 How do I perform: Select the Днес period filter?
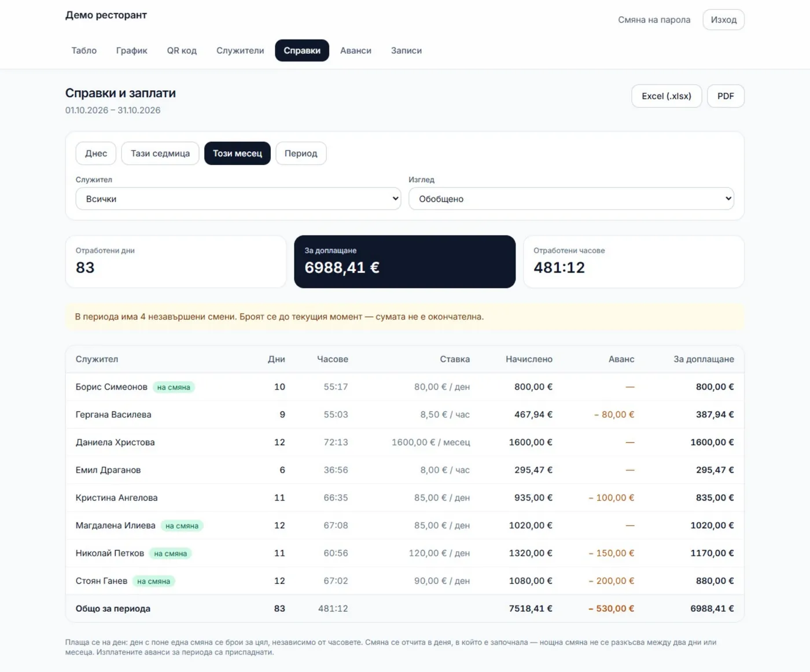pos(96,153)
